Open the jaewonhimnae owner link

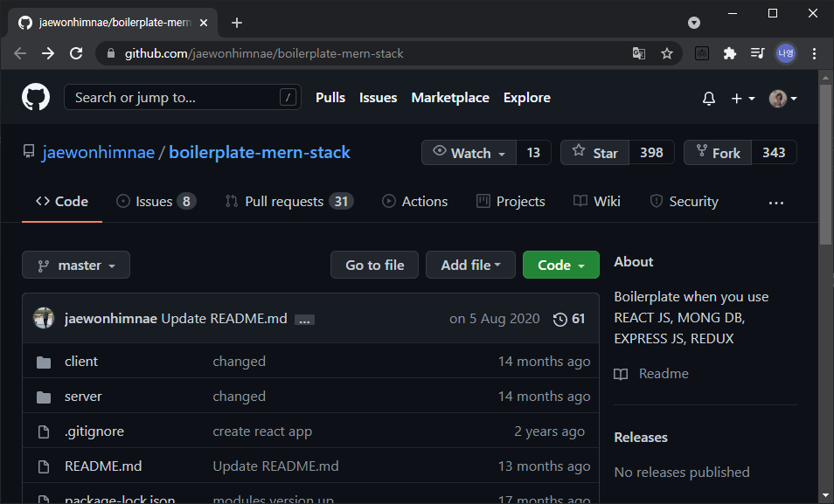[x=99, y=153]
